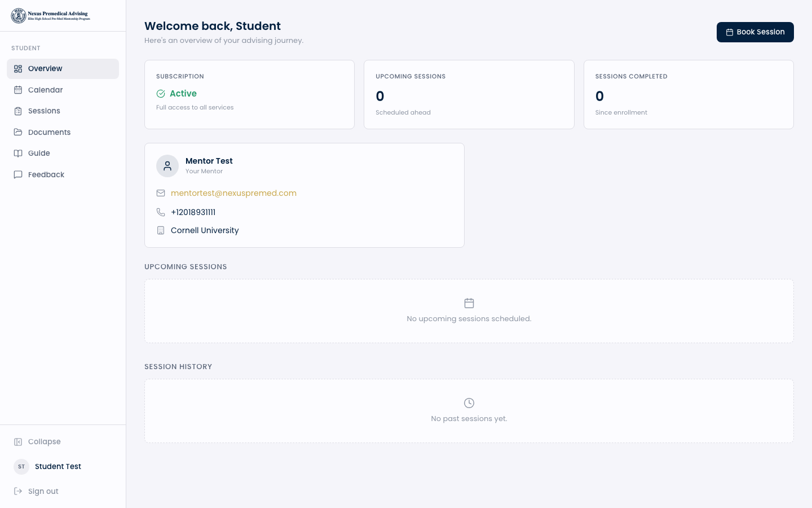
Task: Go to the Documents section
Action: [50, 132]
